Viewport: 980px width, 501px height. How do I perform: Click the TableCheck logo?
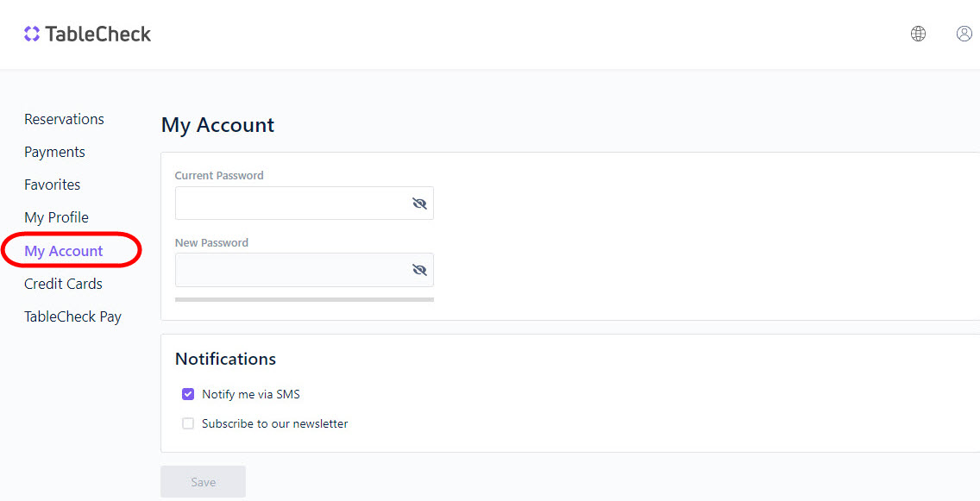coord(87,34)
